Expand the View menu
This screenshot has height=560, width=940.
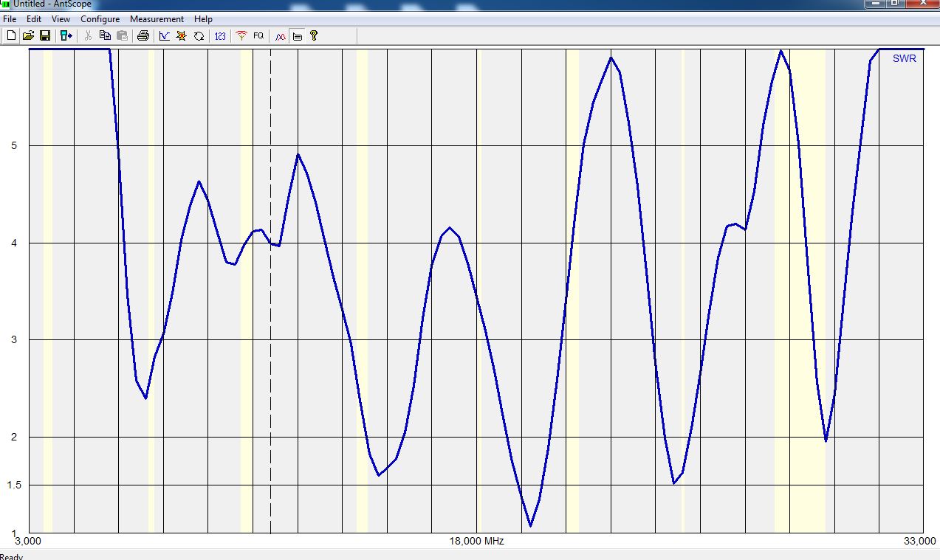[x=61, y=19]
